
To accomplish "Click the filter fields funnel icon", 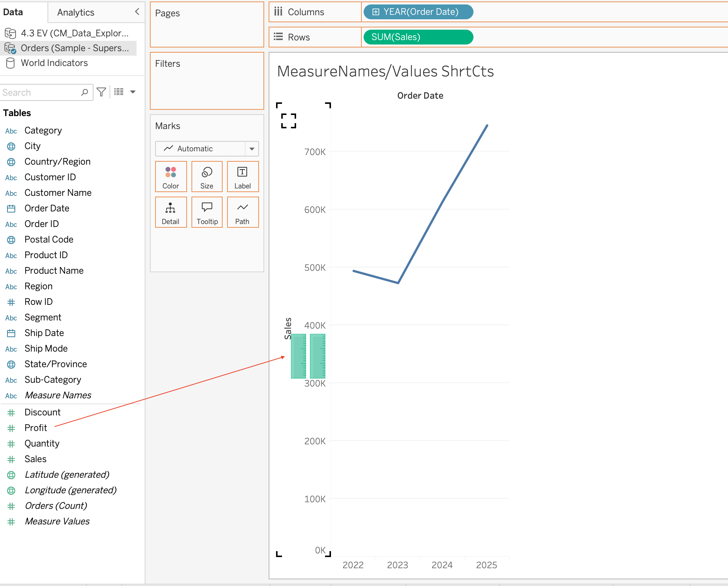I will [101, 92].
